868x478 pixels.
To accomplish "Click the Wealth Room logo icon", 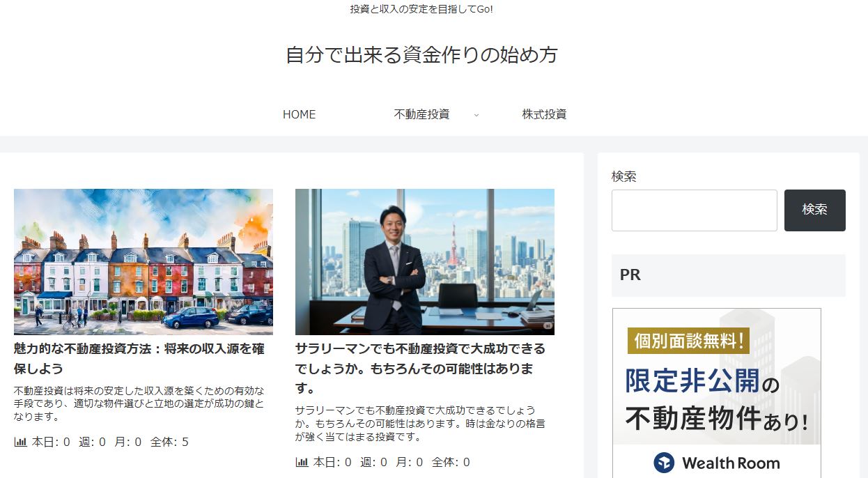I will (x=664, y=463).
